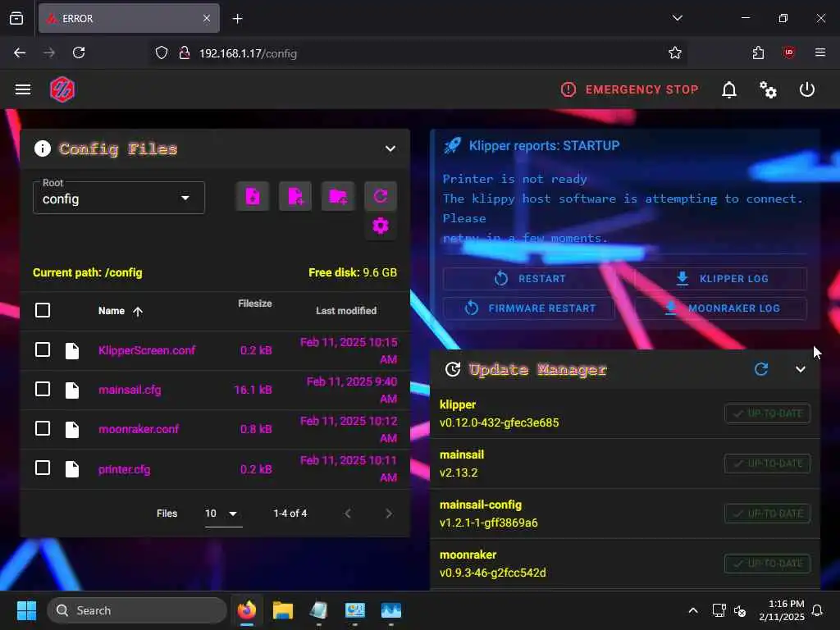
Task: Open the list all tabs chevron
Action: click(x=677, y=18)
